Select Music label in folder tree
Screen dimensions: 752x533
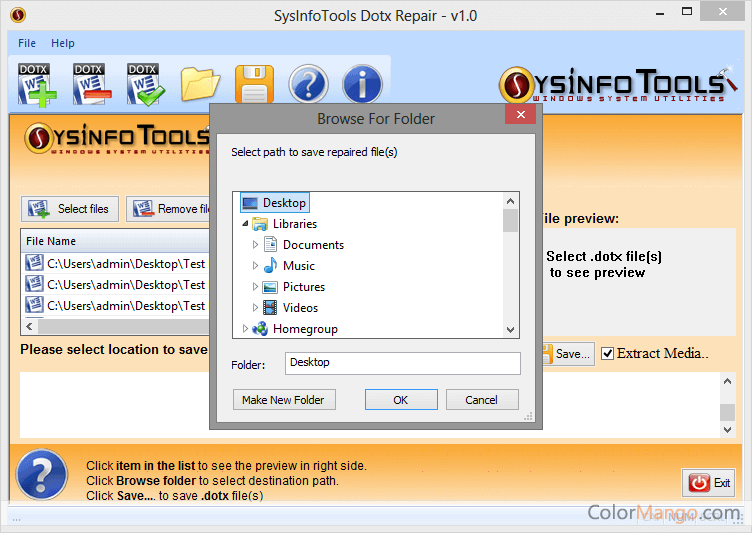(x=299, y=266)
